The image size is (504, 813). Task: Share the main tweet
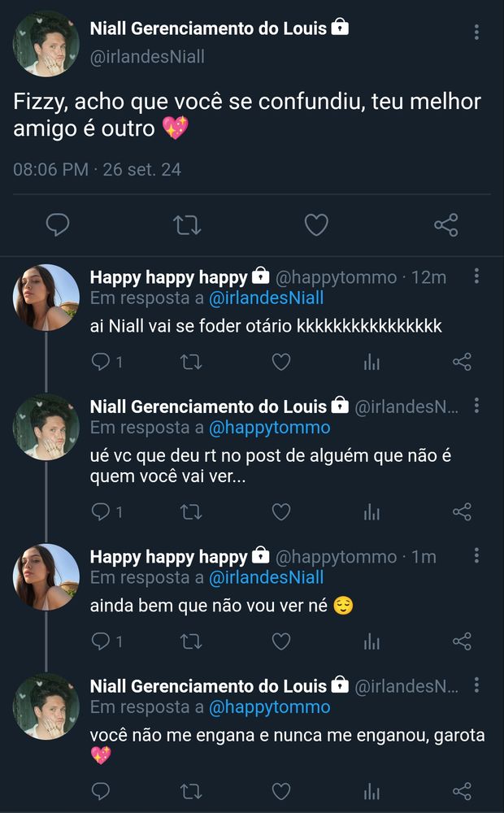(445, 224)
